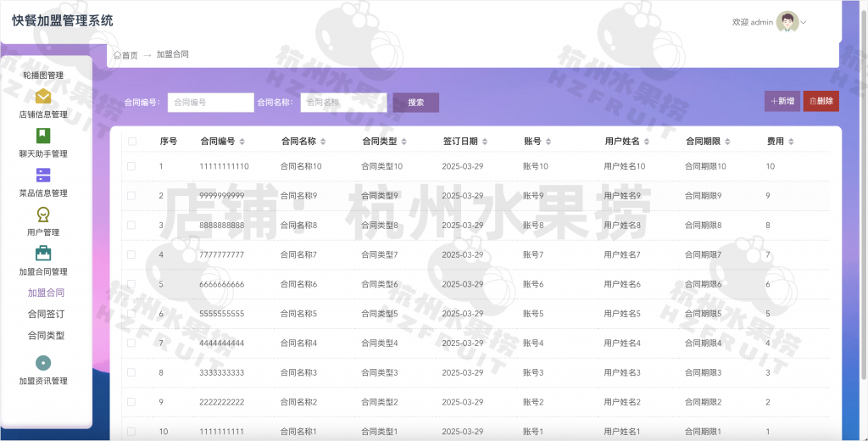Click the yellow envelope sidebar icon

pos(43,96)
